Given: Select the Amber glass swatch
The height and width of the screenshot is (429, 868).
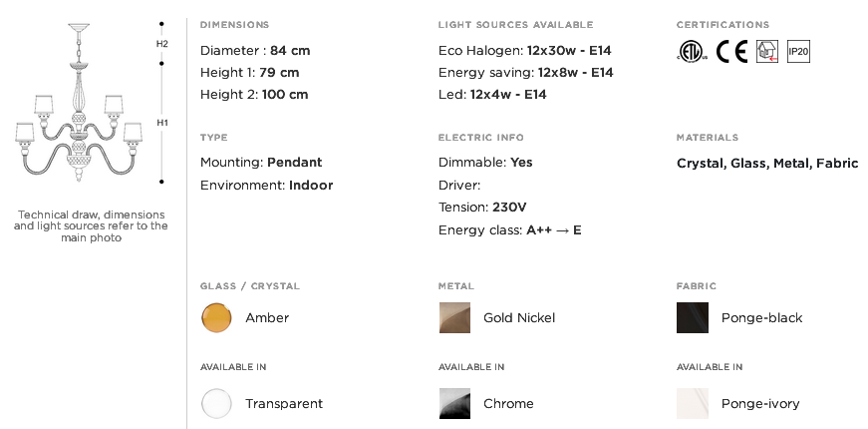Looking at the screenshot, I should click(x=216, y=317).
